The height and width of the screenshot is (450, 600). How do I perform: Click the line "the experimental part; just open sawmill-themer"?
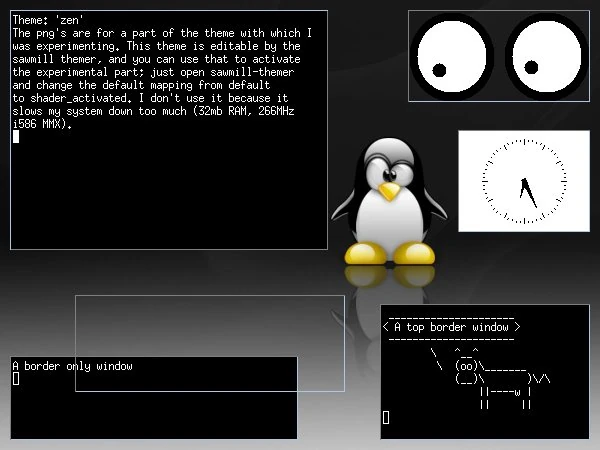[x=153, y=72]
